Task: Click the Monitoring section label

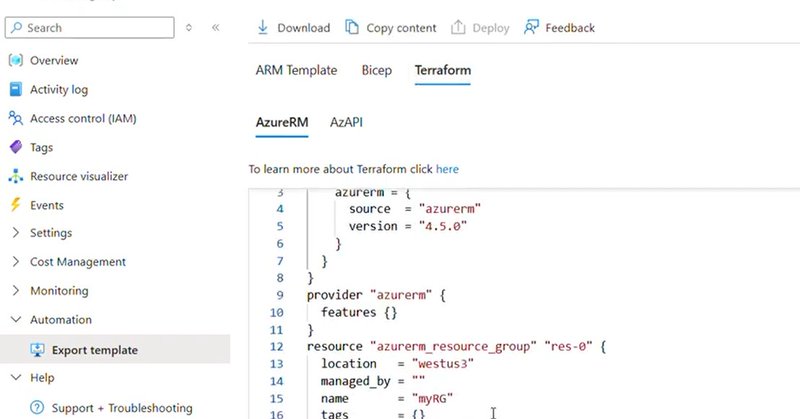Action: (x=59, y=291)
